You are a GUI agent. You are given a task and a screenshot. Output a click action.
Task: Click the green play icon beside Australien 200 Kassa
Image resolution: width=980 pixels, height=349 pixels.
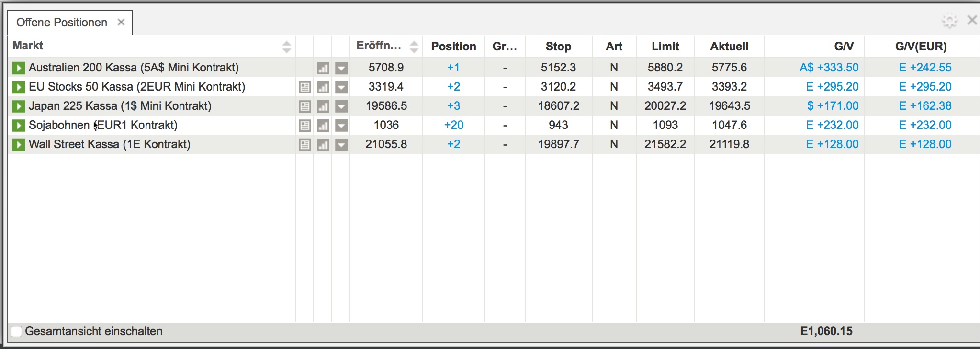pyautogui.click(x=18, y=68)
